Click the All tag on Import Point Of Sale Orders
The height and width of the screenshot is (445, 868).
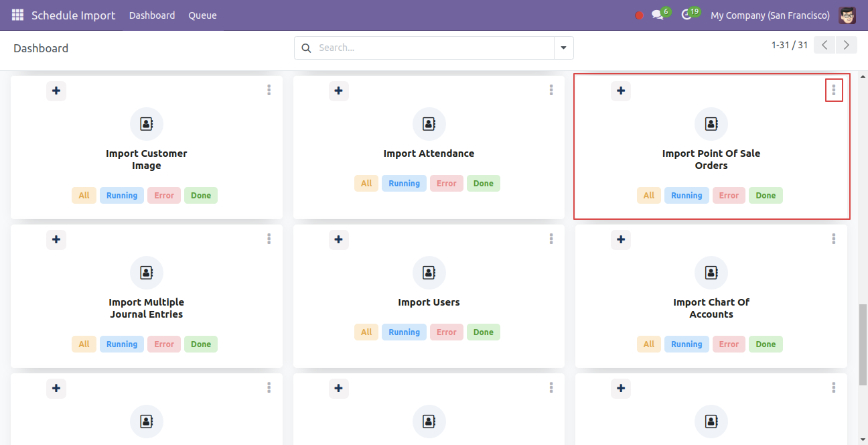tap(649, 196)
